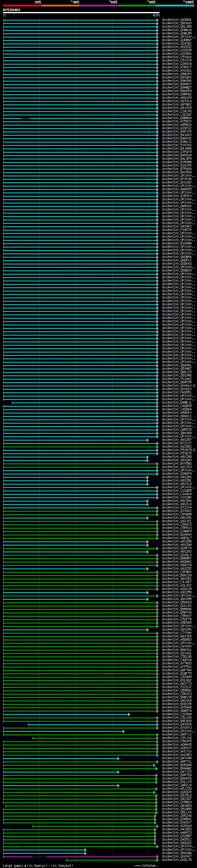The height and width of the screenshot is (868, 197).
Task: Click the label UniRef100_C1GQD5
Action: coord(176,491)
